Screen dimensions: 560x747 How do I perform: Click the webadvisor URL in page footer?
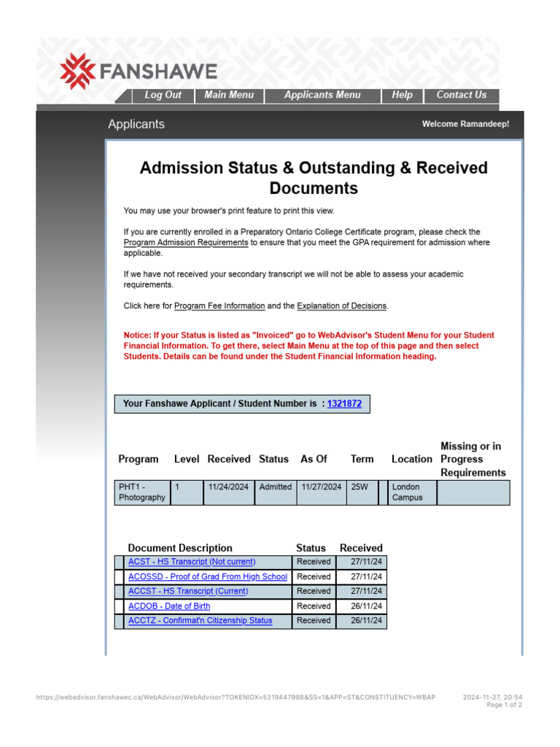(236, 697)
